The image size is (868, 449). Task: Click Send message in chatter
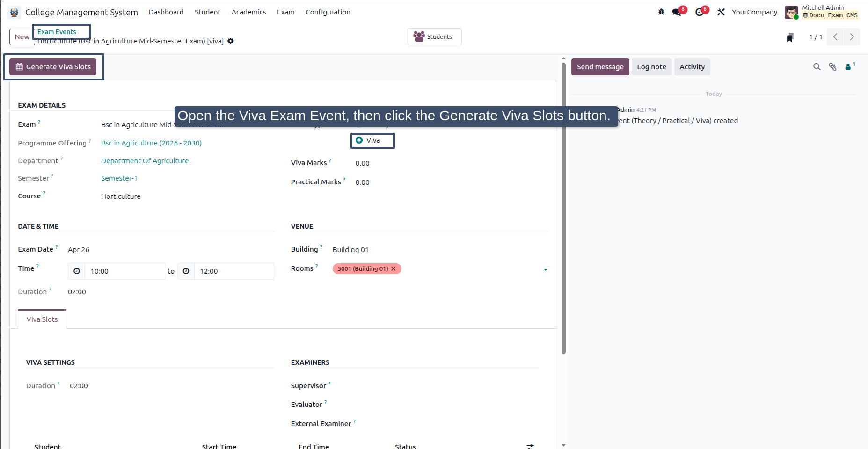click(600, 67)
